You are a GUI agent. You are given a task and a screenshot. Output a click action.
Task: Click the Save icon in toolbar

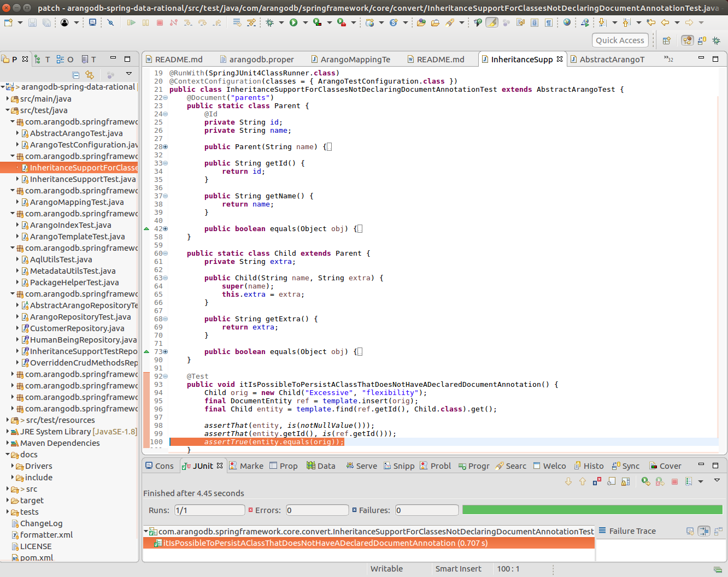32,22
